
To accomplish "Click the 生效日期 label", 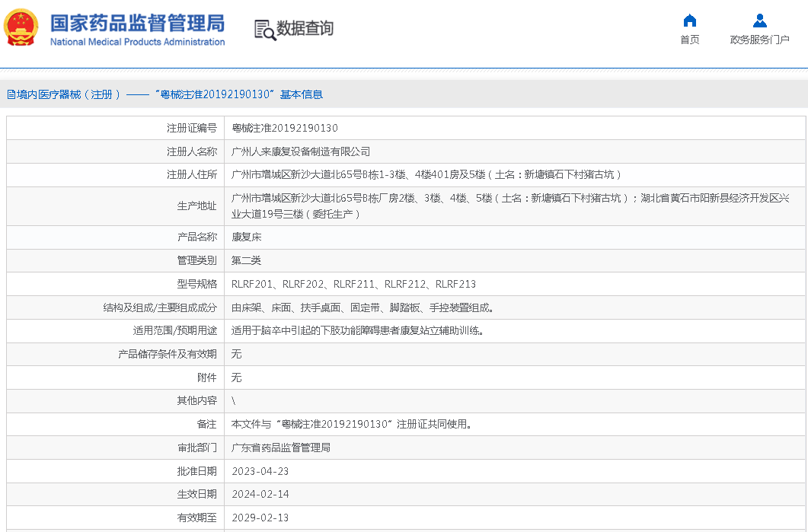I will coord(196,495).
